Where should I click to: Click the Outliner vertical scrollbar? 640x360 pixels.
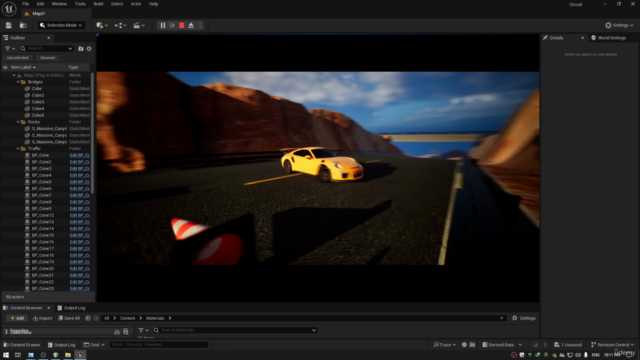[93, 133]
